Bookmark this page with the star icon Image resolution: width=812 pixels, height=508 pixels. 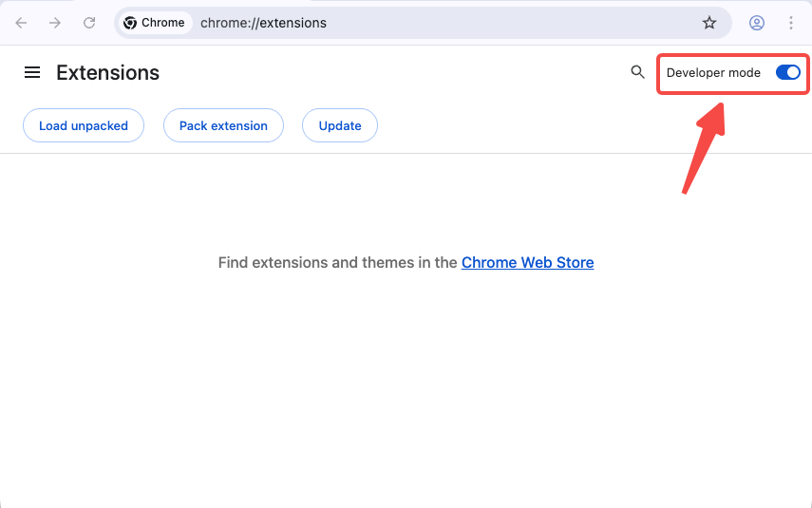[709, 23]
